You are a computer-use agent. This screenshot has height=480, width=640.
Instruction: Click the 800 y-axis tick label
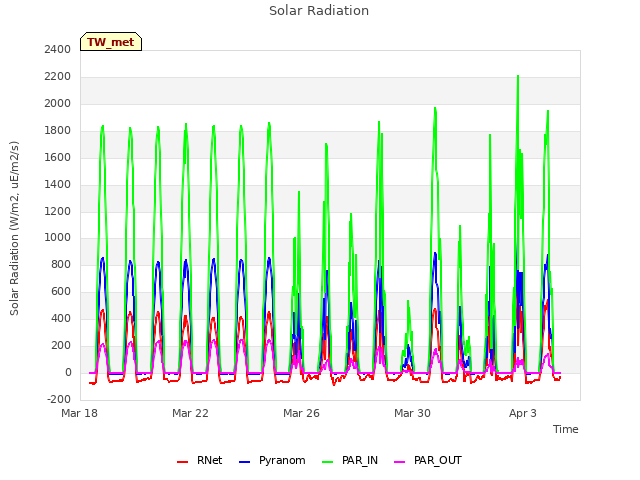pos(61,265)
